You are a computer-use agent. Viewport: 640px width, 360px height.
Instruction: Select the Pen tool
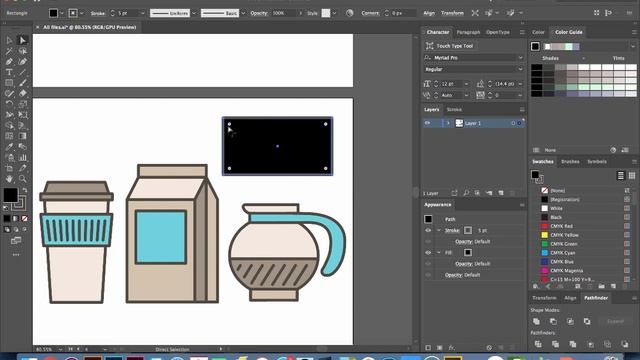pos(9,62)
